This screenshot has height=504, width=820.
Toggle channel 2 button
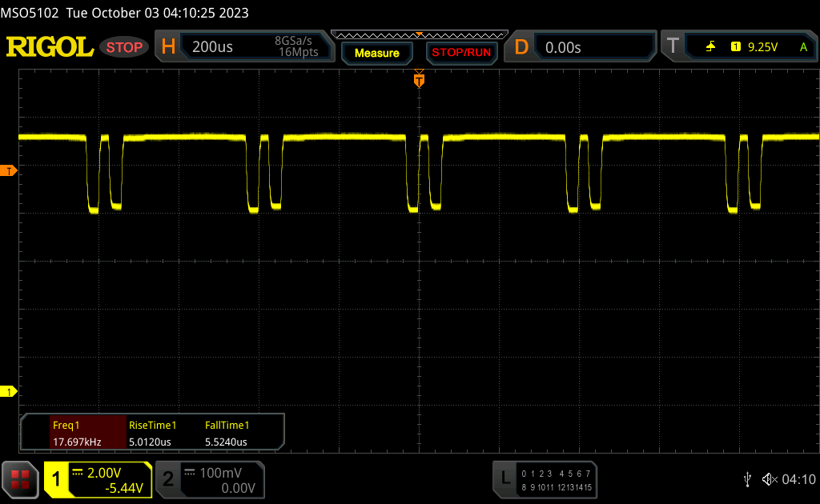(168, 479)
